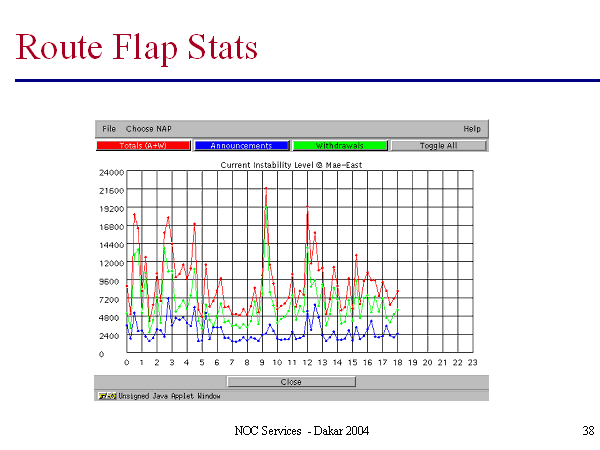Click the hour 0 label on the x-axis
The image size is (600, 450).
pyautogui.click(x=126, y=362)
